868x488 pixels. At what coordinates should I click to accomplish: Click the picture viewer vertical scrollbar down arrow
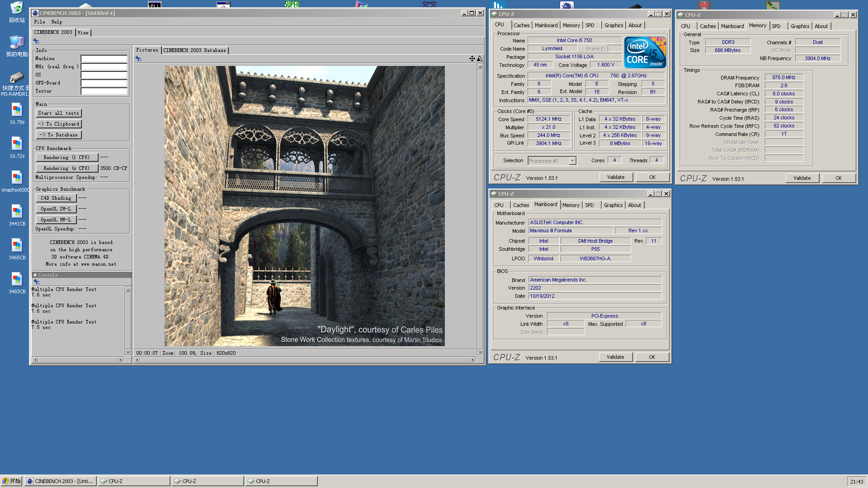(x=480, y=352)
